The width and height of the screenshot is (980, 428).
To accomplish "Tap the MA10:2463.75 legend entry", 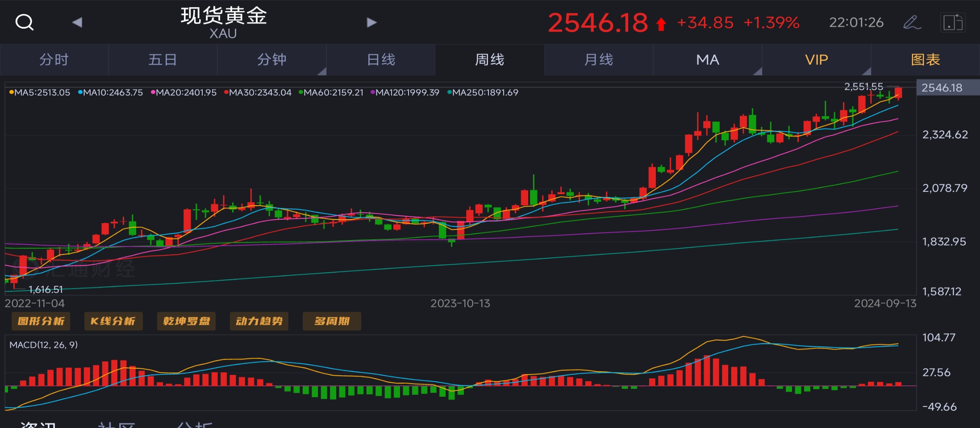I will (110, 92).
